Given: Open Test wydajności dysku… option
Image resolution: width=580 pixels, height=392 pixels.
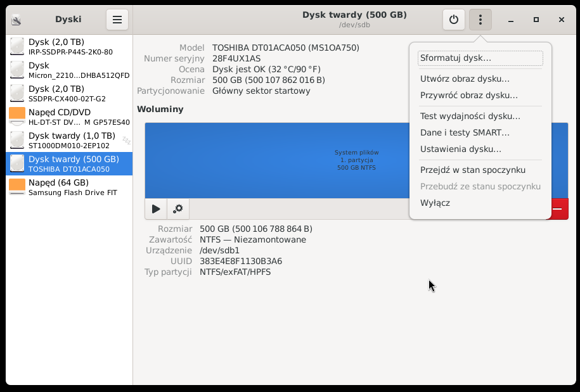Looking at the screenshot, I should pyautogui.click(x=480, y=116).
